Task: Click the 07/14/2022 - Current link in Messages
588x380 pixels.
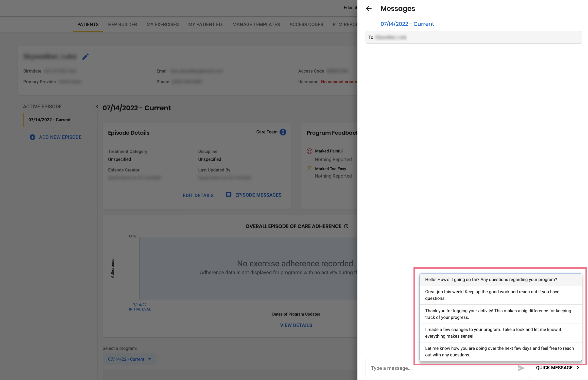Action: click(407, 24)
